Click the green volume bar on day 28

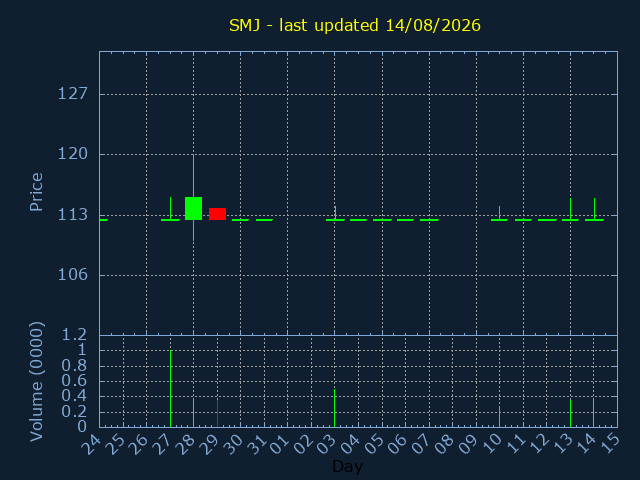[193, 413]
